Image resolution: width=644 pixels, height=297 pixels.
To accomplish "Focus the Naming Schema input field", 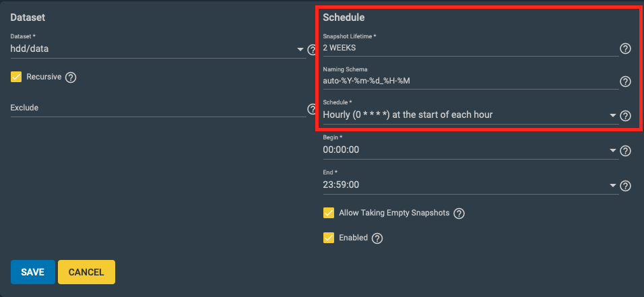I will coord(469,81).
